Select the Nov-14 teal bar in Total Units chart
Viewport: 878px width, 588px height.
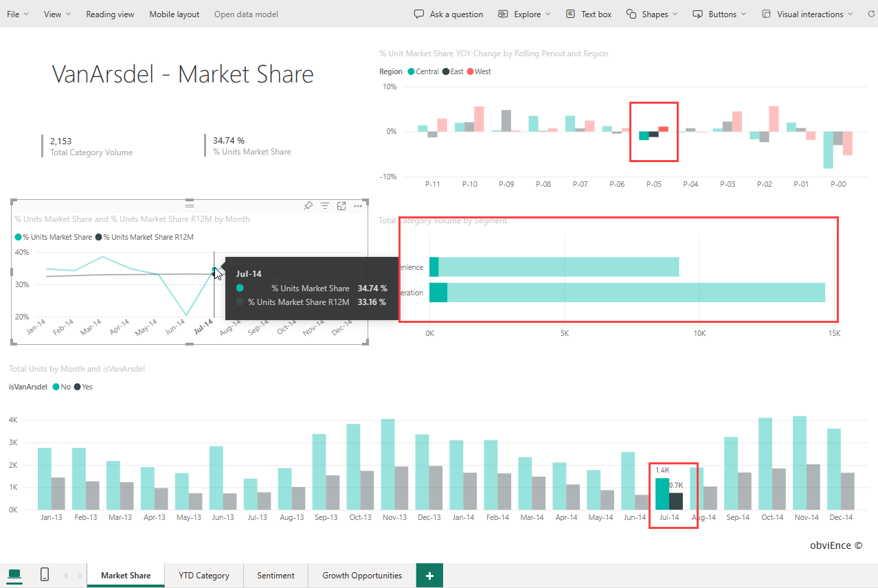point(800,463)
